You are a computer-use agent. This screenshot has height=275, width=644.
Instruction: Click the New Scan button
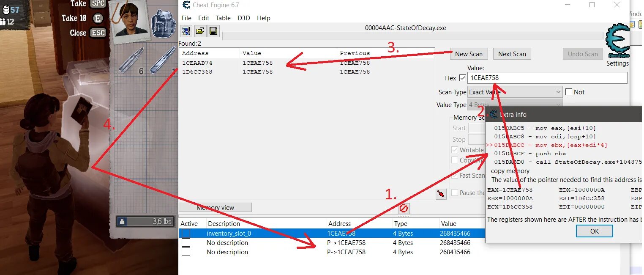tap(469, 54)
